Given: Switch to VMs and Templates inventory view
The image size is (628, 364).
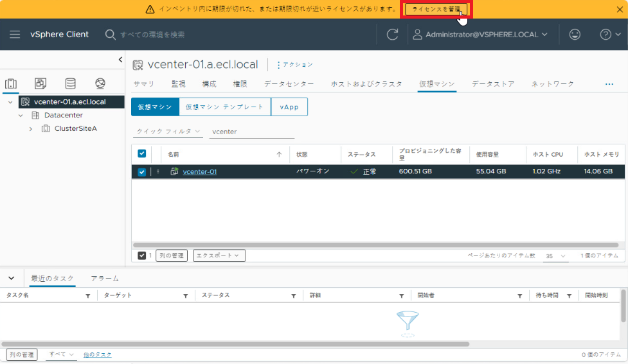Looking at the screenshot, I should pos(40,83).
